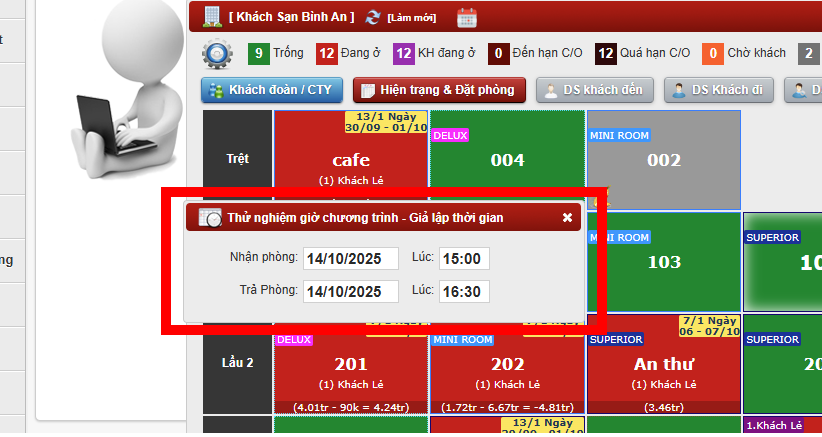Click the DS Khách đi person icon

coord(678,90)
